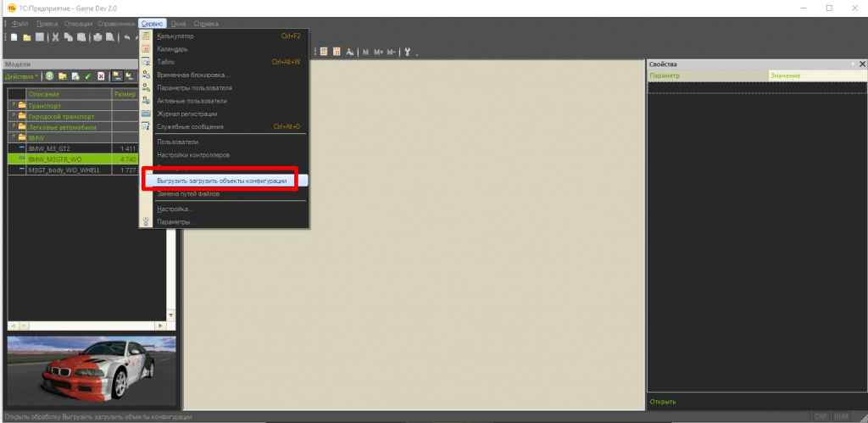868x423 pixels.
Task: Open the Справка menu
Action: [x=206, y=24]
